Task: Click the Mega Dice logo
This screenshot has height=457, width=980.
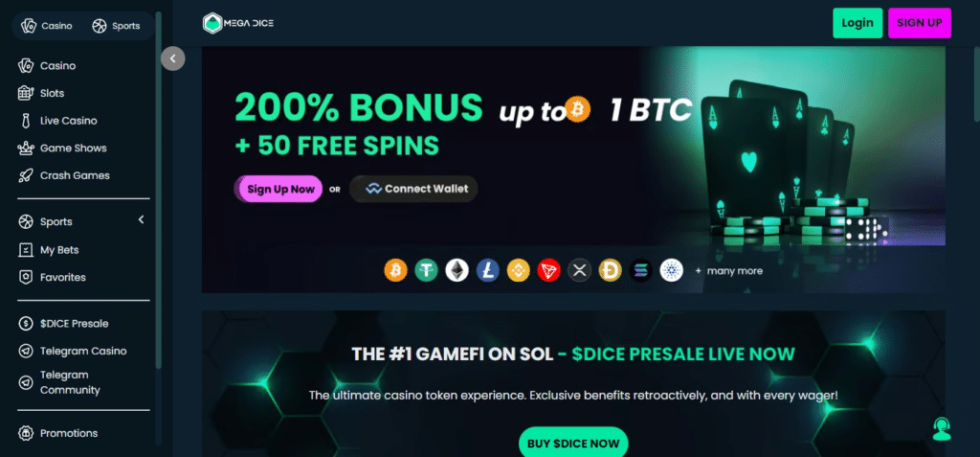Action: coord(238,23)
